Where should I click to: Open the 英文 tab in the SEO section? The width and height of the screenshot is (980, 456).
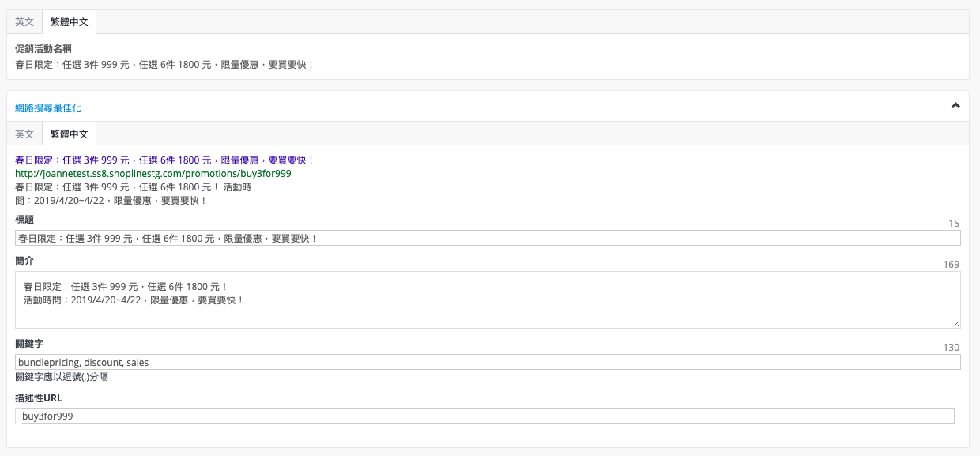pyautogui.click(x=24, y=134)
